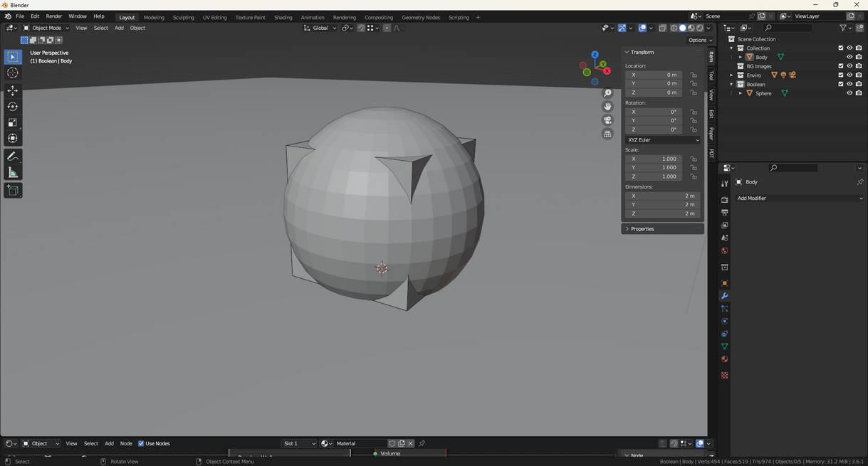Screen dimensions: 868x466
Task: Hide the Body object in outliner
Action: coord(849,57)
